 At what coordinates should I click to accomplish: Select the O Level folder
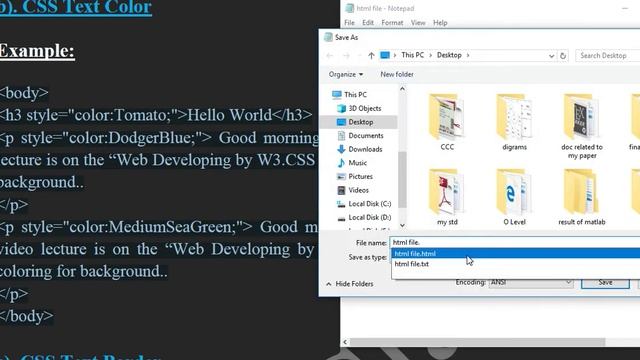pos(514,197)
